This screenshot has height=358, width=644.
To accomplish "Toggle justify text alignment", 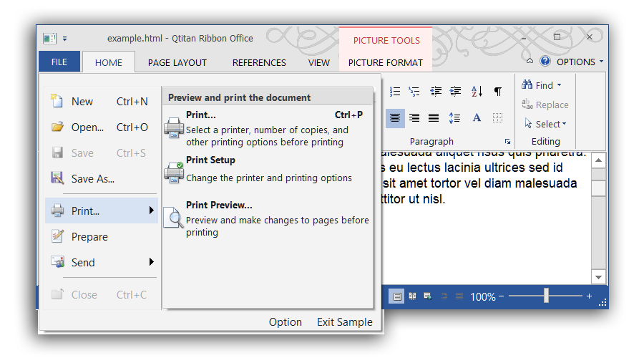I will tap(434, 117).
